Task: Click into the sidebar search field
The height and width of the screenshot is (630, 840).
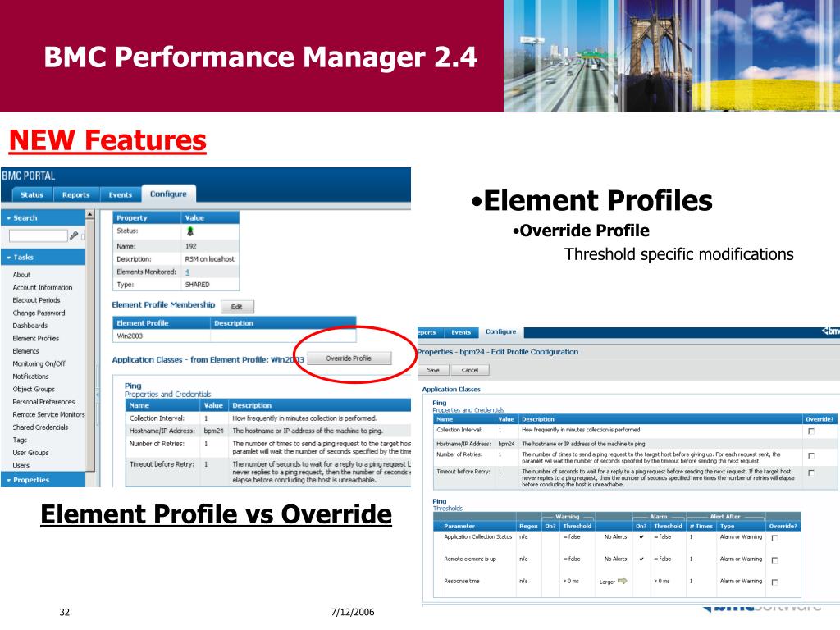Action: pos(39,235)
